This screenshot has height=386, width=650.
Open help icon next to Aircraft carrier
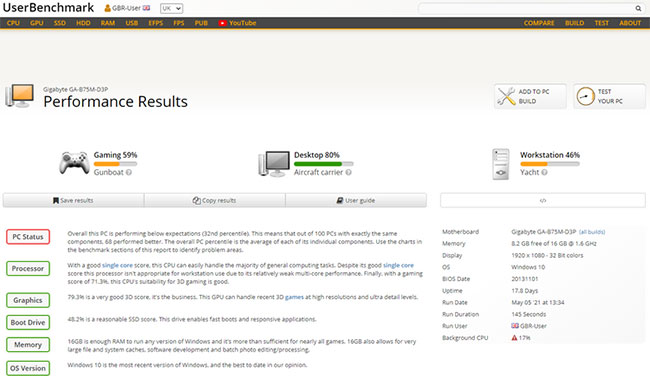pyautogui.click(x=348, y=172)
